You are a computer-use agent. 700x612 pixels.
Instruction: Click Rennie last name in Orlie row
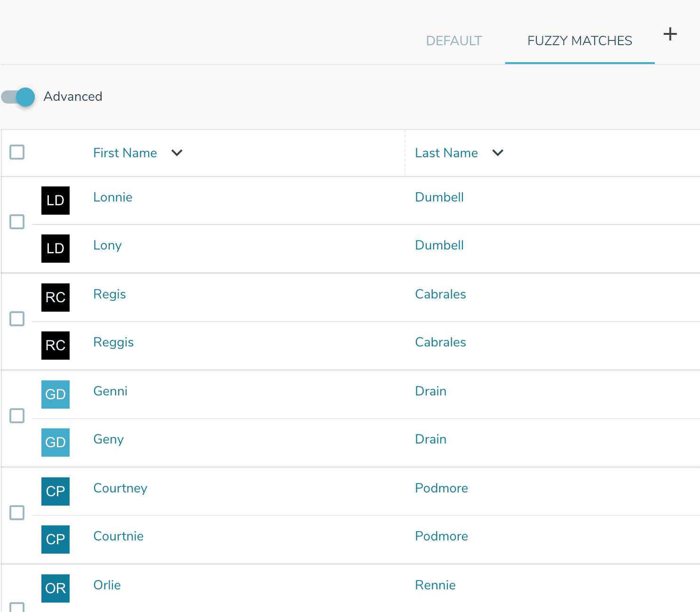point(436,585)
